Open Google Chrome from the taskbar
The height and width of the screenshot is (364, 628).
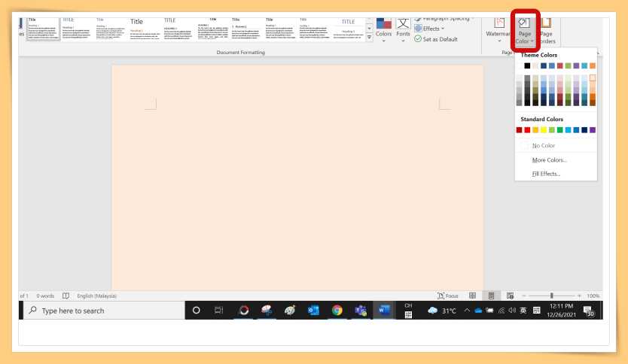337,310
